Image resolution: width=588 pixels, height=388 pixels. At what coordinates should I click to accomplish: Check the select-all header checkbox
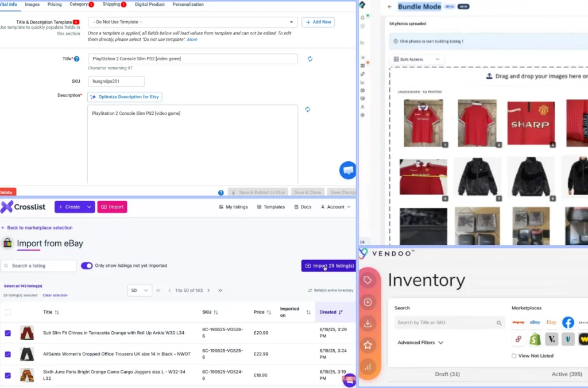(x=8, y=312)
